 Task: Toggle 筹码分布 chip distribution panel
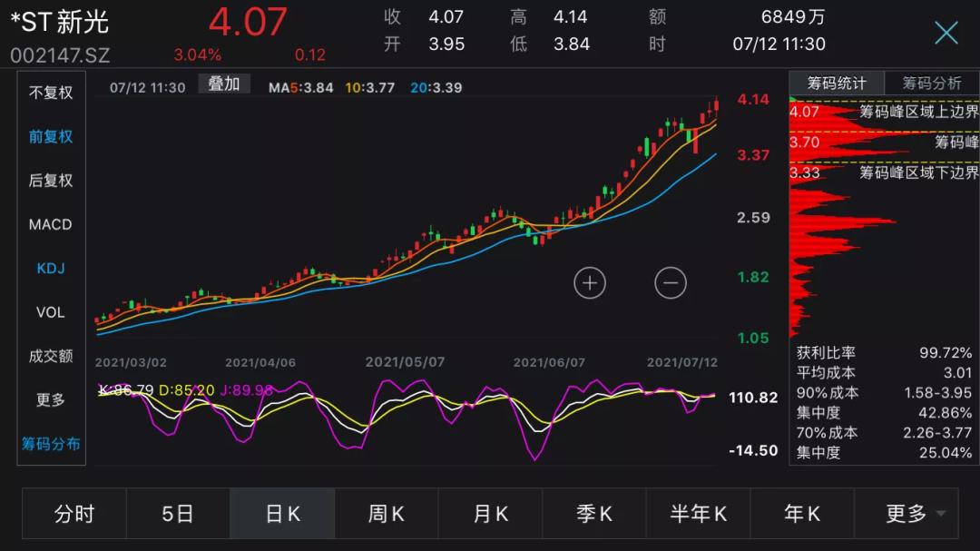[x=51, y=443]
